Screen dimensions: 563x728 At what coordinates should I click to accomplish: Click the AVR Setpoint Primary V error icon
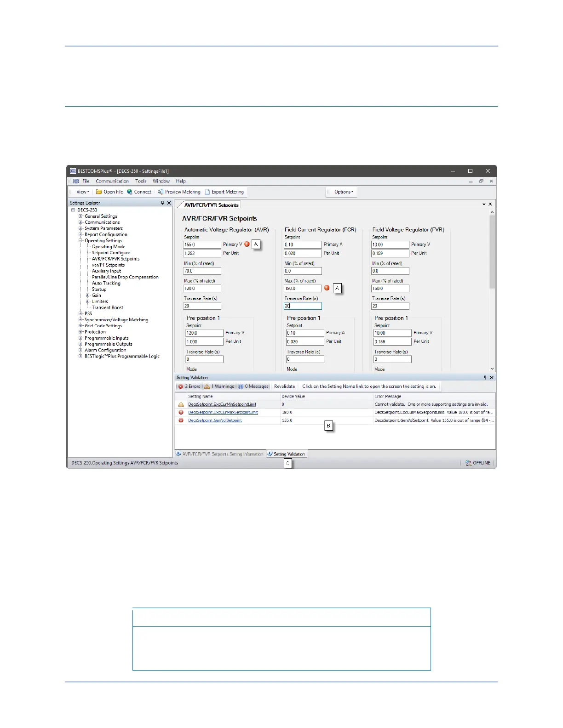[x=247, y=244]
